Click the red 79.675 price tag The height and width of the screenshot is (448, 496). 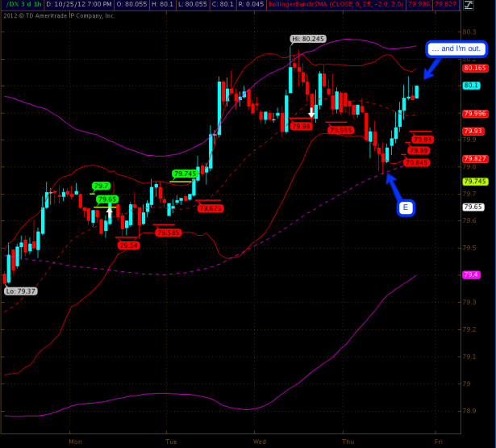click(x=210, y=208)
